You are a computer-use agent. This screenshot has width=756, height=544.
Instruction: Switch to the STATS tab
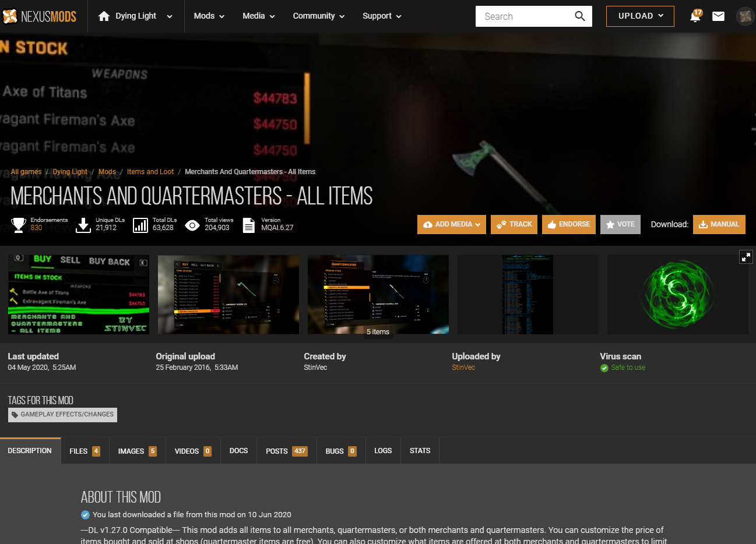coord(420,451)
